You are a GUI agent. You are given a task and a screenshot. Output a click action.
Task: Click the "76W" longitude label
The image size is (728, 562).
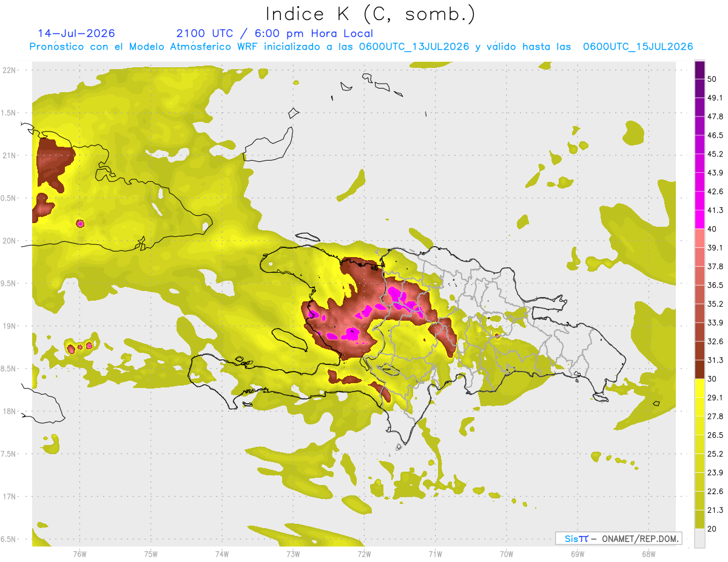pos(79,554)
